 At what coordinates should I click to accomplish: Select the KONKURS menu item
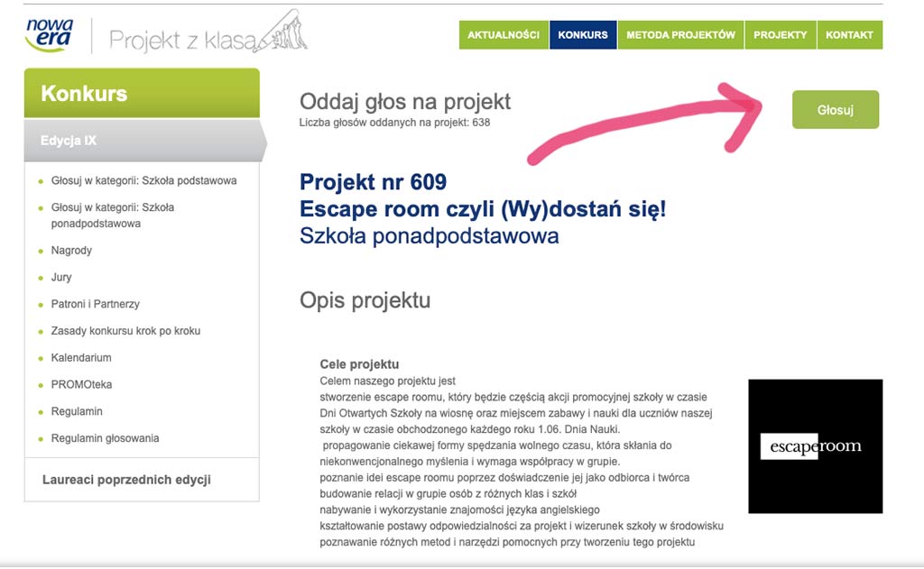[x=583, y=35]
